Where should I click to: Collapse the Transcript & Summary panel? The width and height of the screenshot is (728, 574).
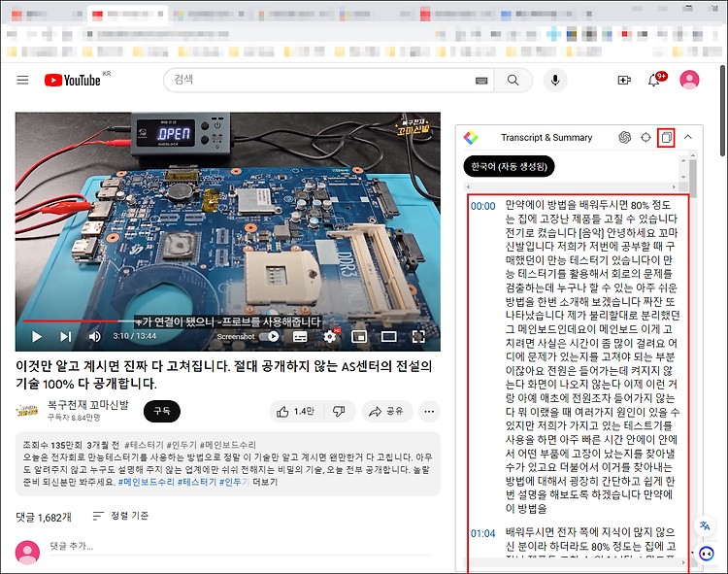[688, 137]
